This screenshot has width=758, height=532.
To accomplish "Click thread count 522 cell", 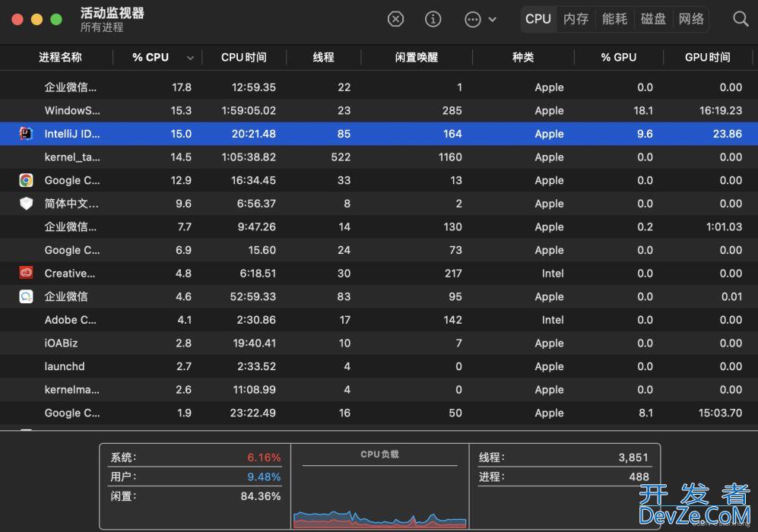I will 341,157.
